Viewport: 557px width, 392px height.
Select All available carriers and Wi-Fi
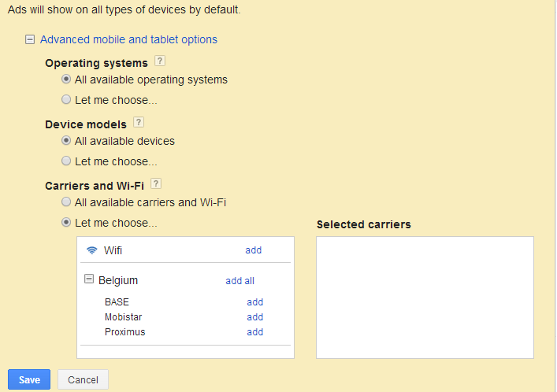[66, 202]
